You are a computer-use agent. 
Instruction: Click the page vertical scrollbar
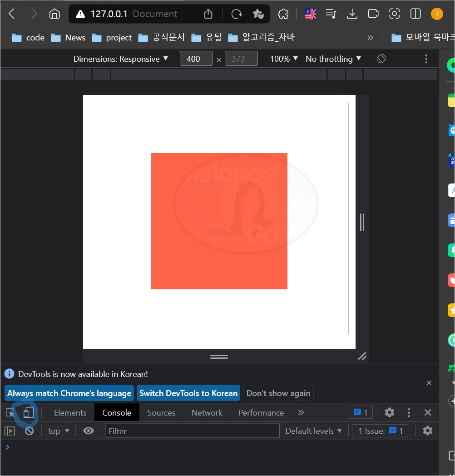pos(348,218)
